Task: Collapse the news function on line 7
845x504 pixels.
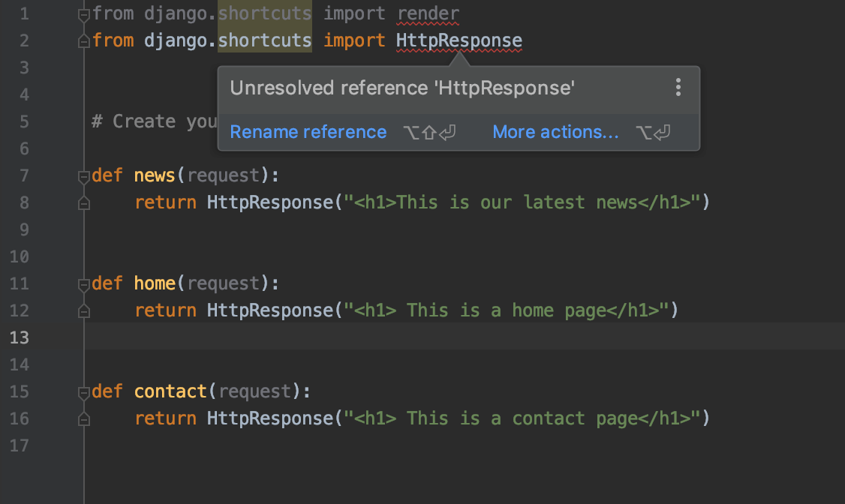Action: click(83, 176)
